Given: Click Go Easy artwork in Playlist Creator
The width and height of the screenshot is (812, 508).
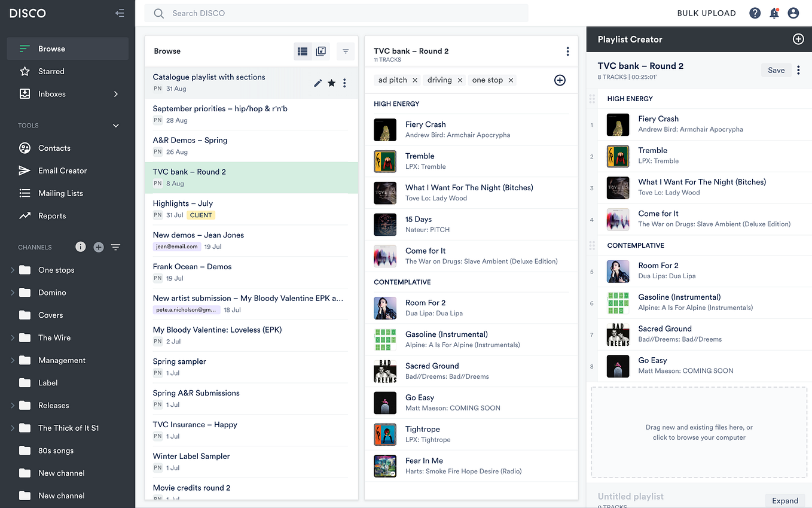Looking at the screenshot, I should [x=618, y=366].
